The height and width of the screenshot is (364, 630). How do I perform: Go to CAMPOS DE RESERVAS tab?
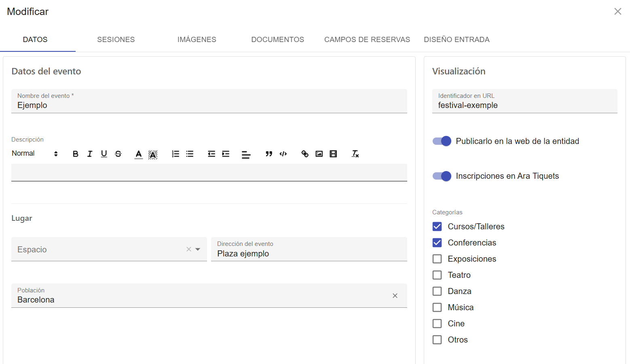tap(367, 40)
